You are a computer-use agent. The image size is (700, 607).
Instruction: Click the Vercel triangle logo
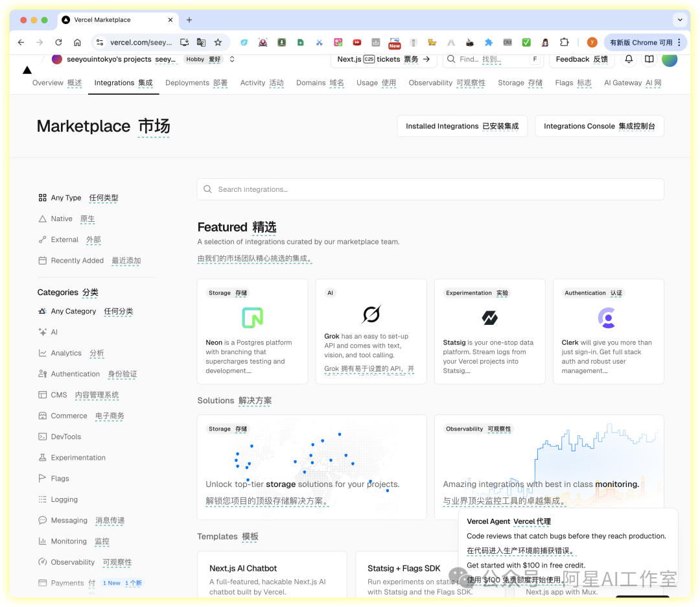pyautogui.click(x=27, y=70)
